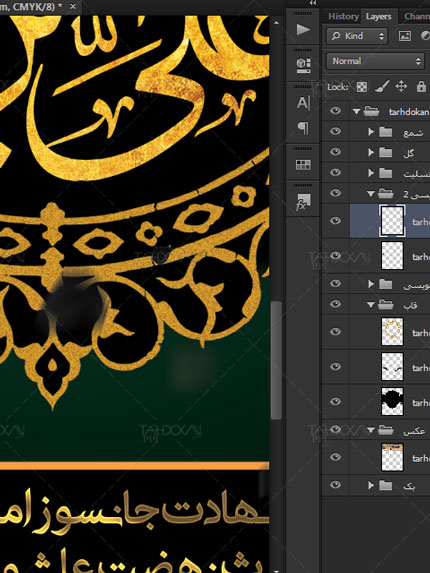Select the tarhdokan group name
The width and height of the screenshot is (430, 573).
point(409,112)
